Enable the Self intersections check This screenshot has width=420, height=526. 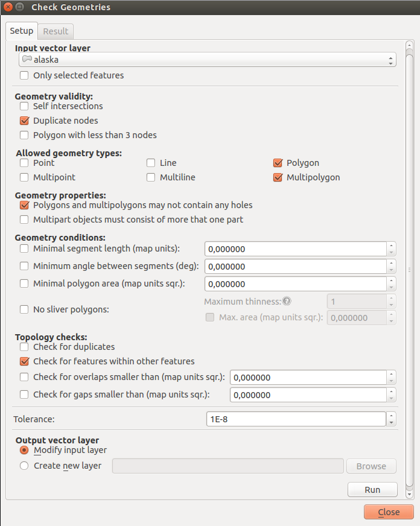click(24, 106)
